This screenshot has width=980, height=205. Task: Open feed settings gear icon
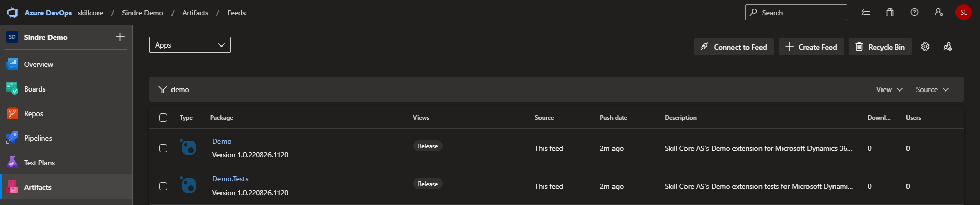click(925, 47)
